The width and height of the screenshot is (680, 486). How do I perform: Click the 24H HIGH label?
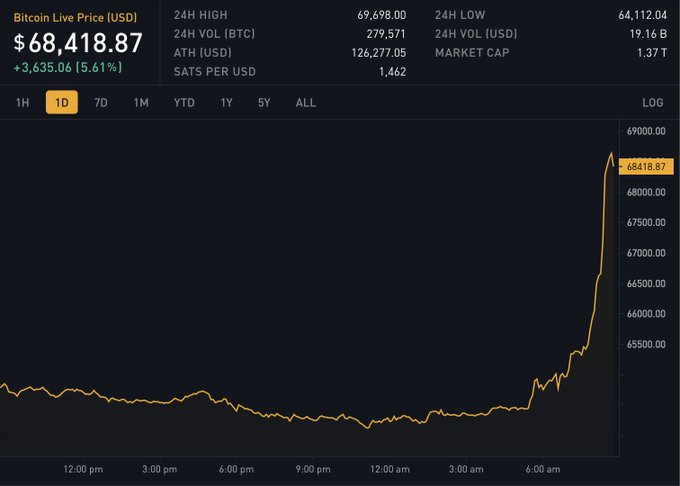200,15
